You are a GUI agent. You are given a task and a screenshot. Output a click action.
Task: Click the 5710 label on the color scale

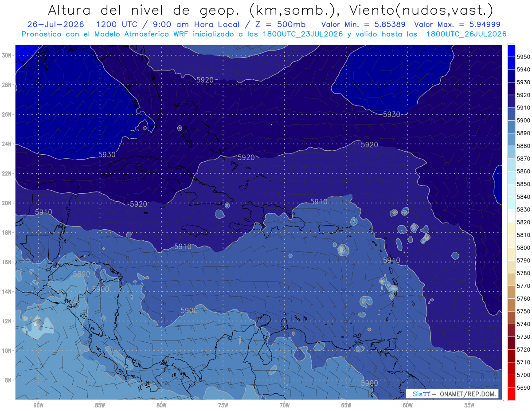[523, 362]
